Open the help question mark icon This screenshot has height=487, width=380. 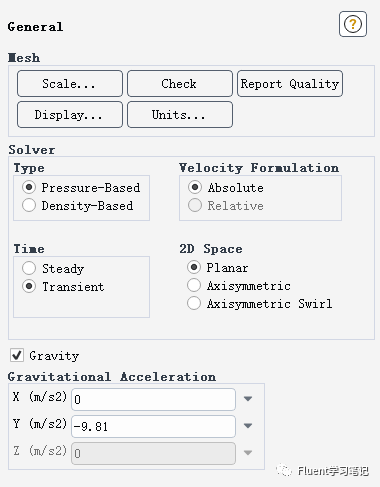click(353, 24)
